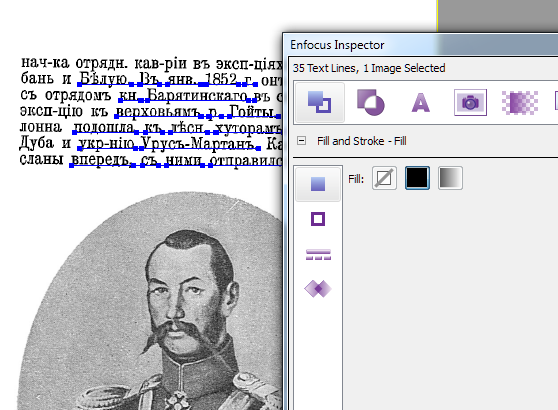Choose the gradient fill swatch
Image resolution: width=558 pixels, height=410 pixels.
(x=450, y=178)
